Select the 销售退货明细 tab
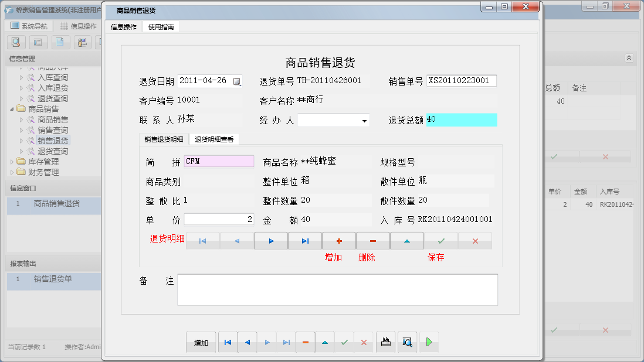644x362 pixels. pos(164,139)
